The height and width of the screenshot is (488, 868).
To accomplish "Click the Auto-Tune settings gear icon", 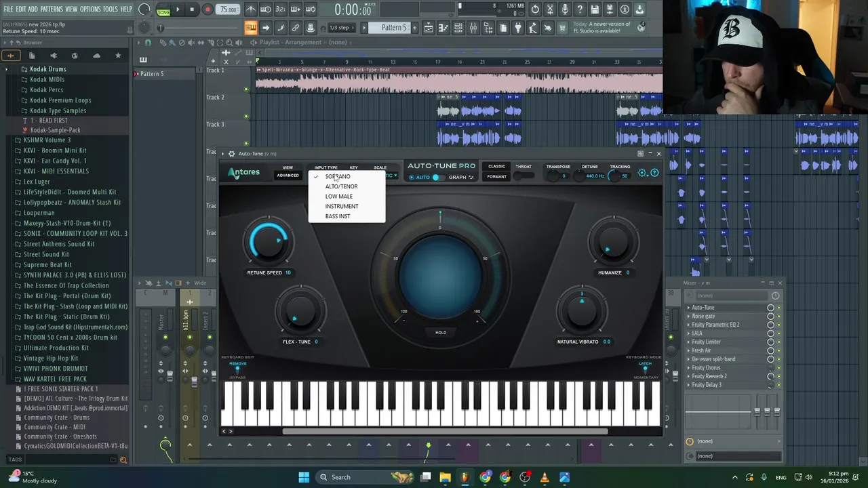I will click(643, 173).
